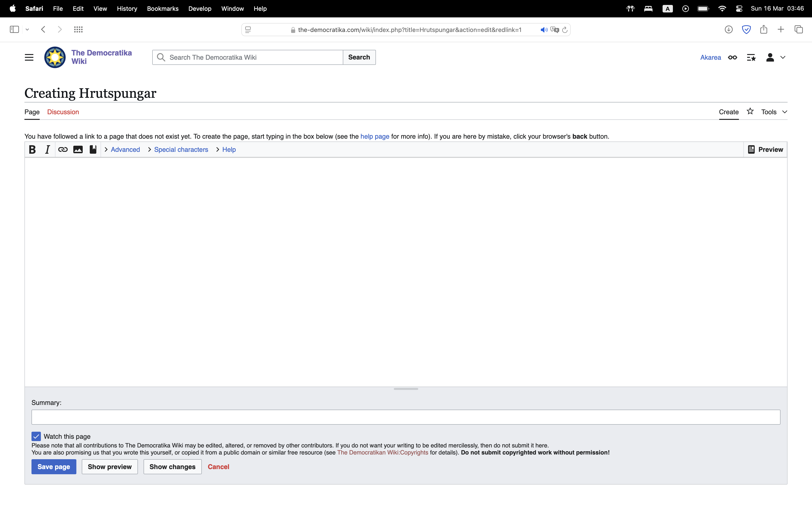Image resolution: width=812 pixels, height=525 pixels.
Task: Click the reference bookmark icon
Action: point(93,149)
